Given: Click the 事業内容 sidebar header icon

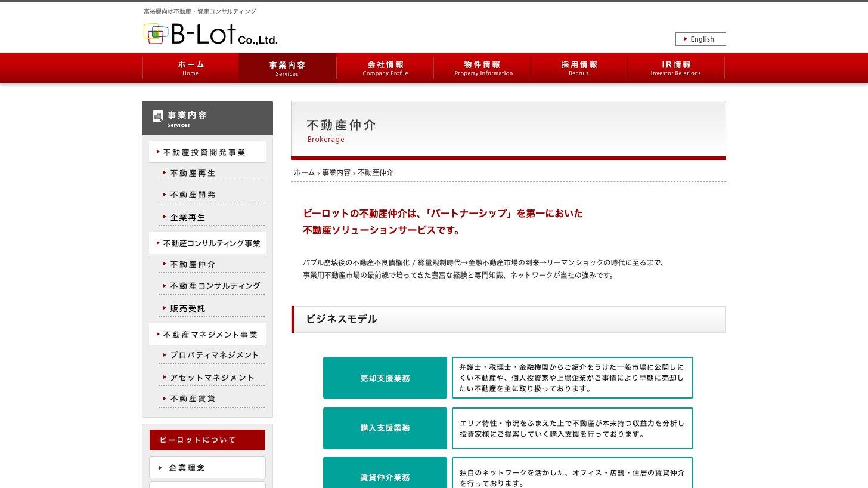Looking at the screenshot, I should point(158,116).
